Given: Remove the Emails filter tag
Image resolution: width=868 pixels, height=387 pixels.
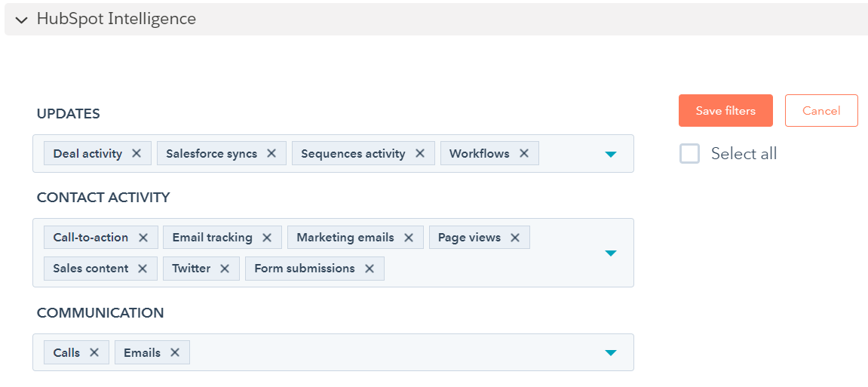Looking at the screenshot, I should [175, 352].
